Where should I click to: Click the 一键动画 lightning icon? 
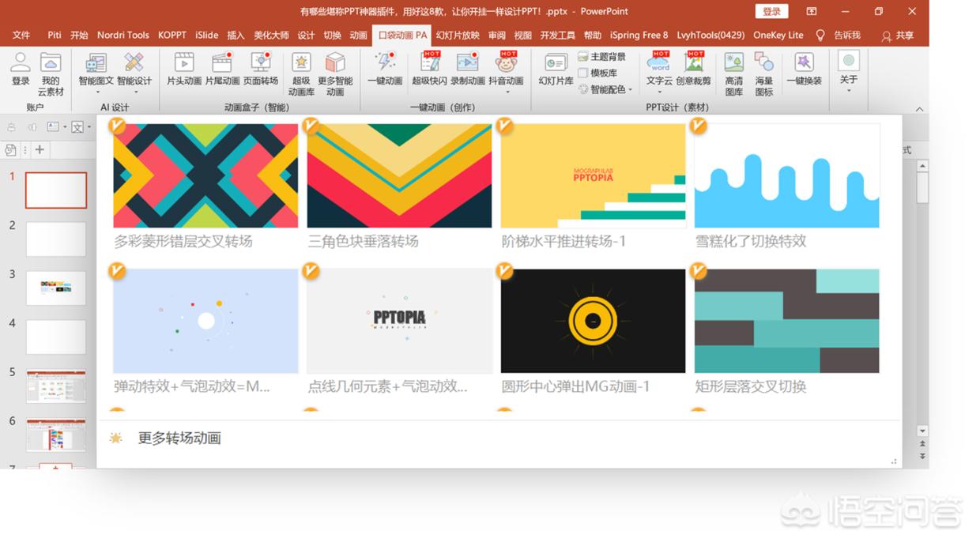[x=385, y=63]
